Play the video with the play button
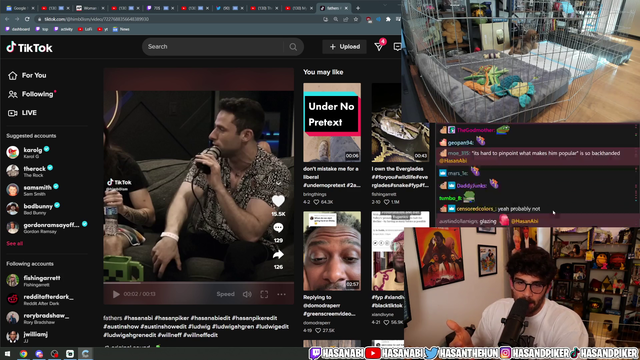The height and width of the screenshot is (360, 640). pyautogui.click(x=116, y=294)
